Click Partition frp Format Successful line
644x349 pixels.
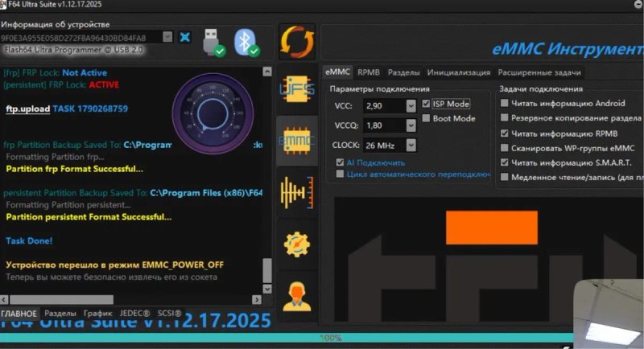pos(74,169)
